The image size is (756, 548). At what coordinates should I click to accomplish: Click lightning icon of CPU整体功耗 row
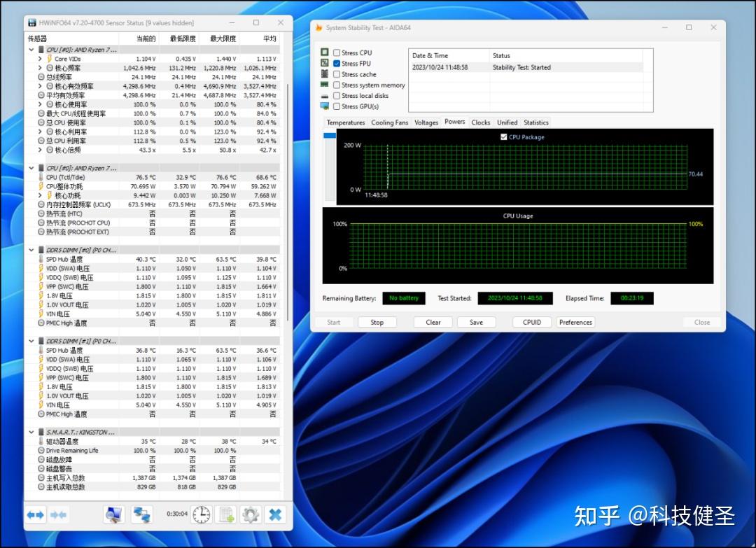(x=41, y=186)
